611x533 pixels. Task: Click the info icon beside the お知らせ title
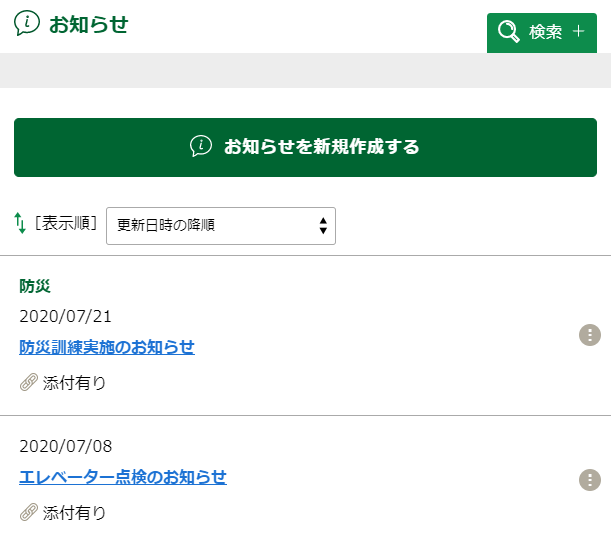point(27,24)
